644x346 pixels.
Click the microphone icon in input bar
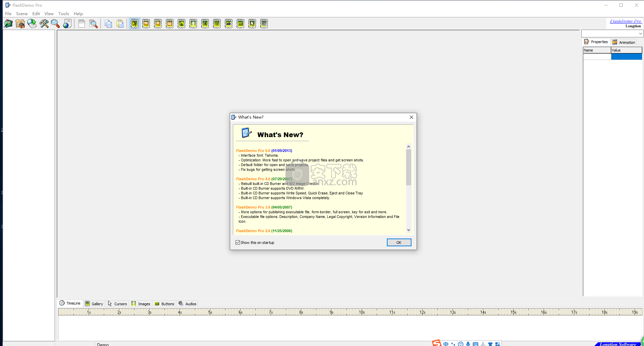click(468, 344)
